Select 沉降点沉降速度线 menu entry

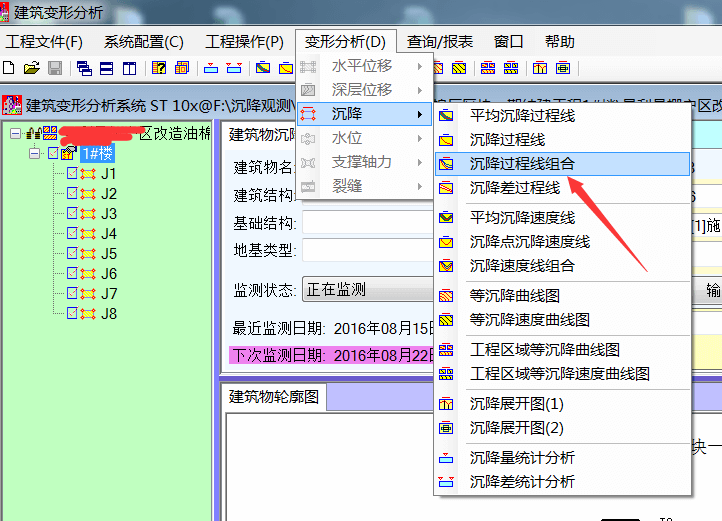click(x=562, y=242)
